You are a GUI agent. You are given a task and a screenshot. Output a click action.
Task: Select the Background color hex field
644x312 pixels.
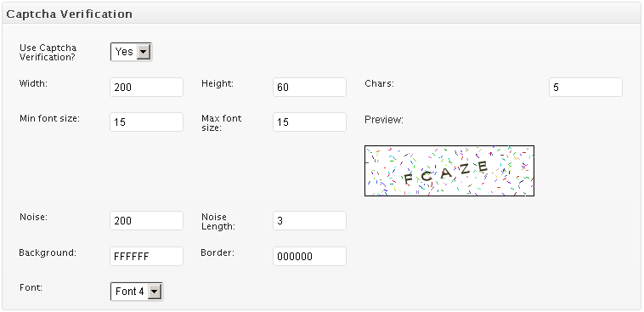click(147, 257)
